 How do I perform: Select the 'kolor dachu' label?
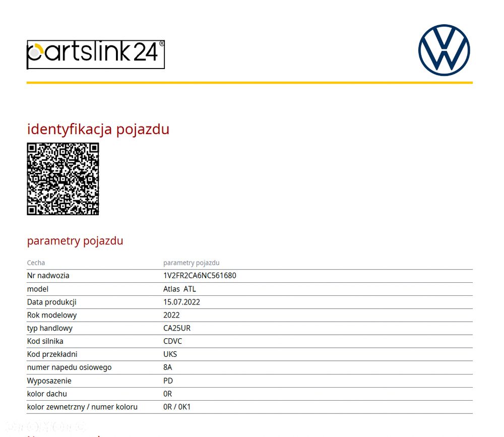tap(47, 394)
